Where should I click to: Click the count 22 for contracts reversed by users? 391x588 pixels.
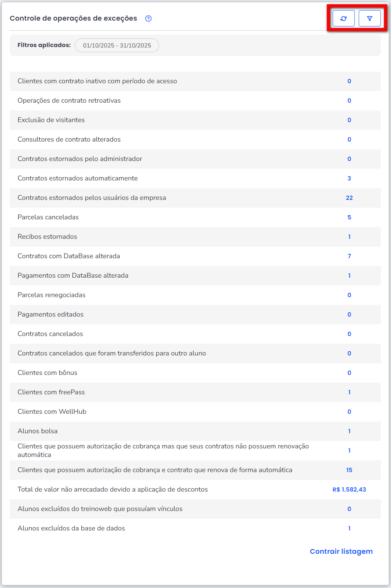(349, 198)
